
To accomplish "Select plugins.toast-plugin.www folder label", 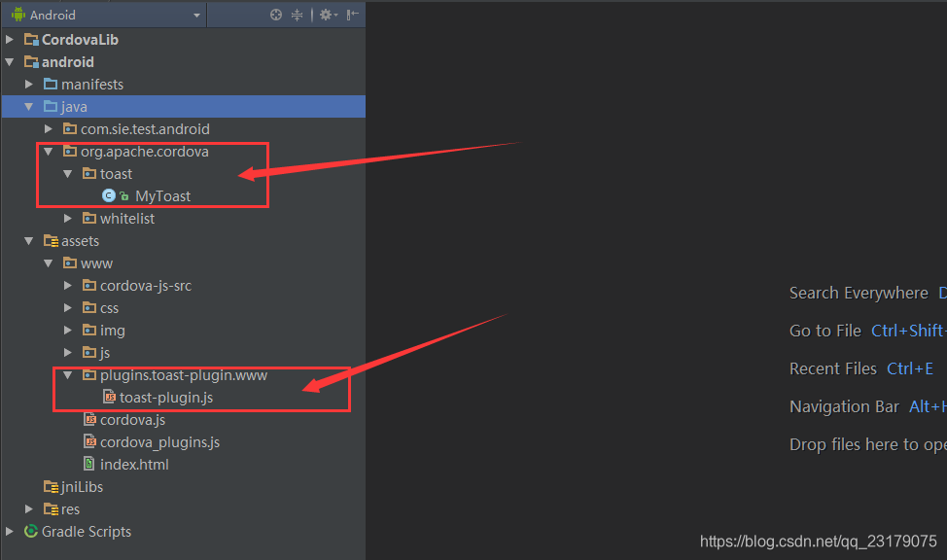I will pos(184,375).
